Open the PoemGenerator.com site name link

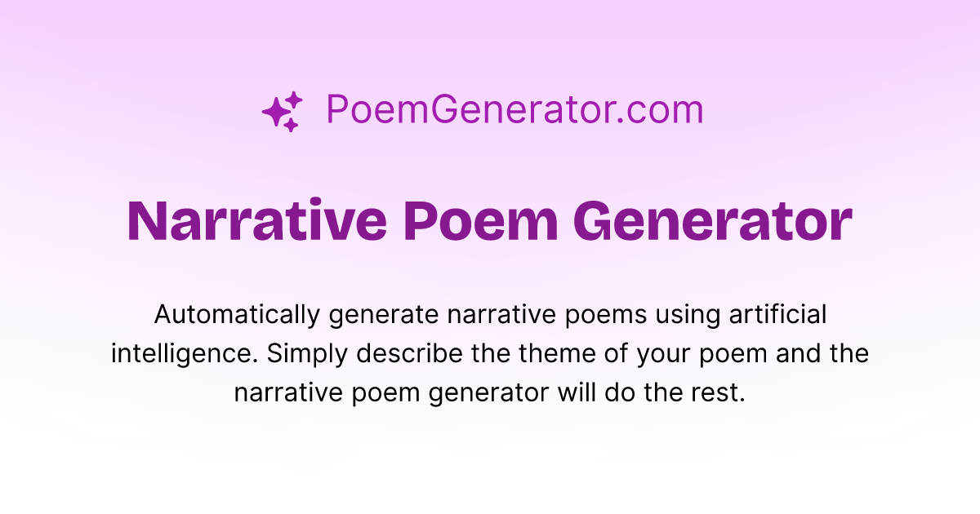(x=514, y=110)
